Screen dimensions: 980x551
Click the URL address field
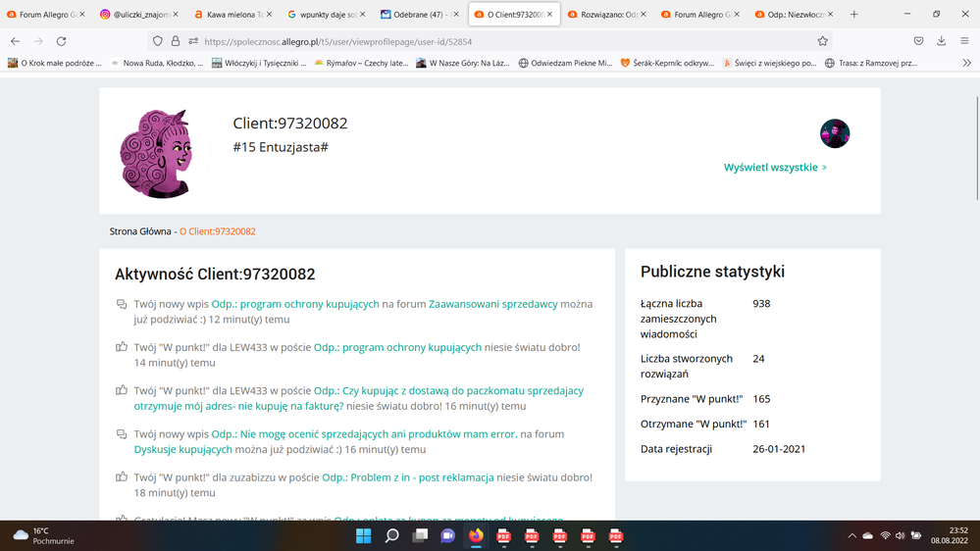(490, 41)
